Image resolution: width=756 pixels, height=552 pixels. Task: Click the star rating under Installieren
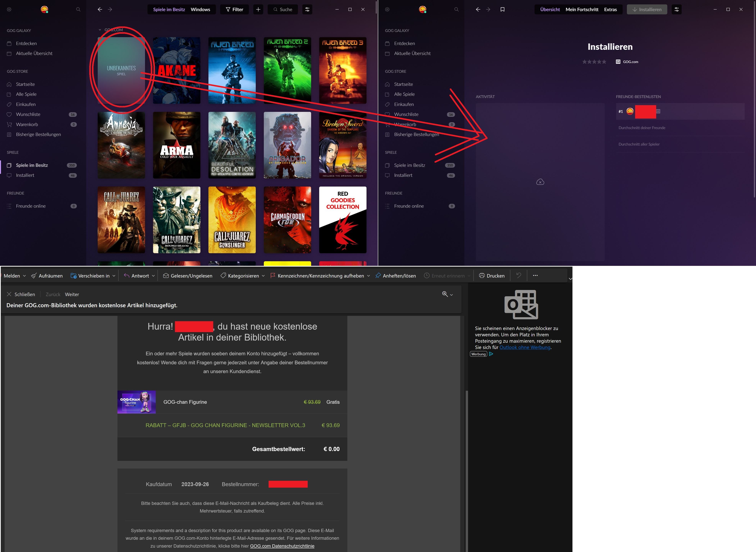pyautogui.click(x=594, y=62)
